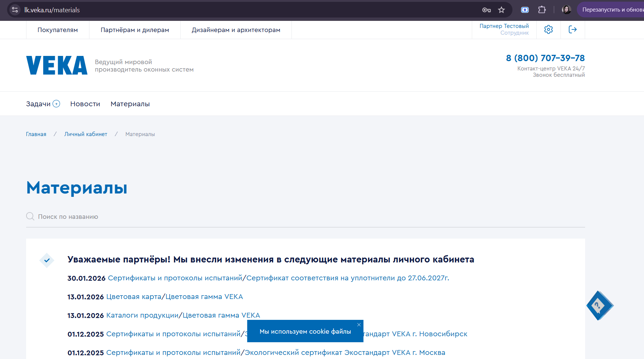Open the Экостандарт VEKA г. Москва certificate link

coord(345,352)
